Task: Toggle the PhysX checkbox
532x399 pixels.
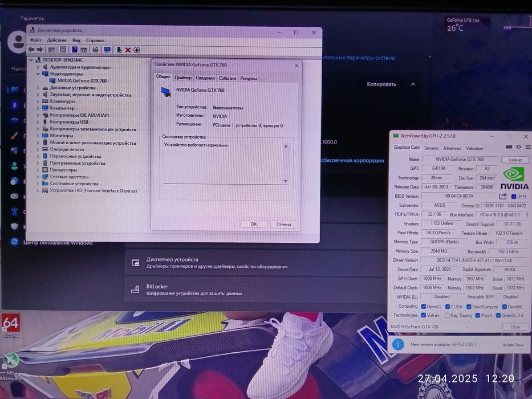Action: [x=478, y=315]
